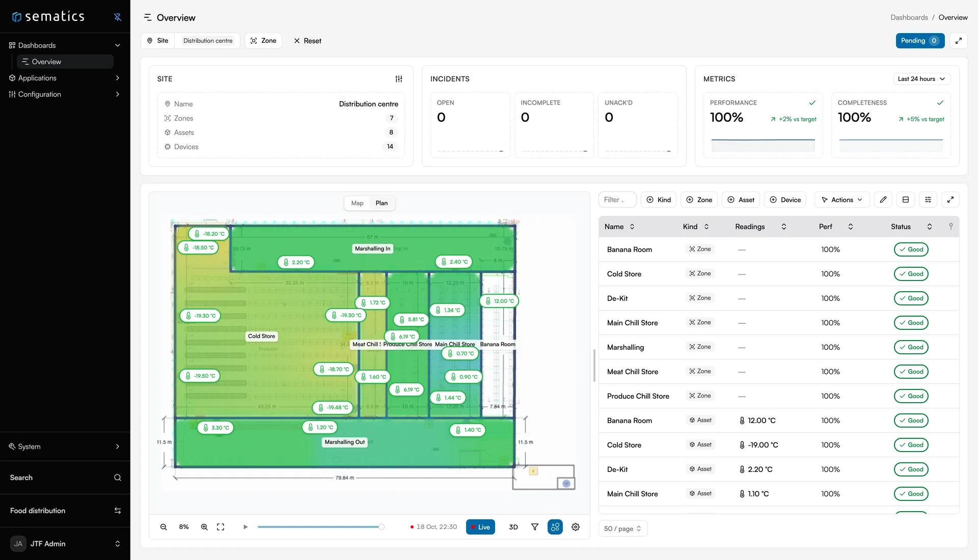Unpin the sidebar with the pin icon
The height and width of the screenshot is (560, 978).
tap(118, 17)
